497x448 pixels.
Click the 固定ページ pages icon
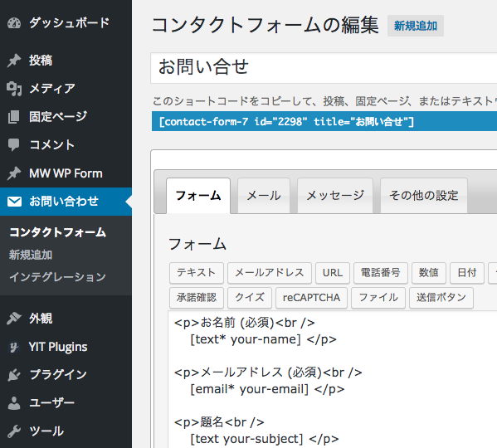13,117
